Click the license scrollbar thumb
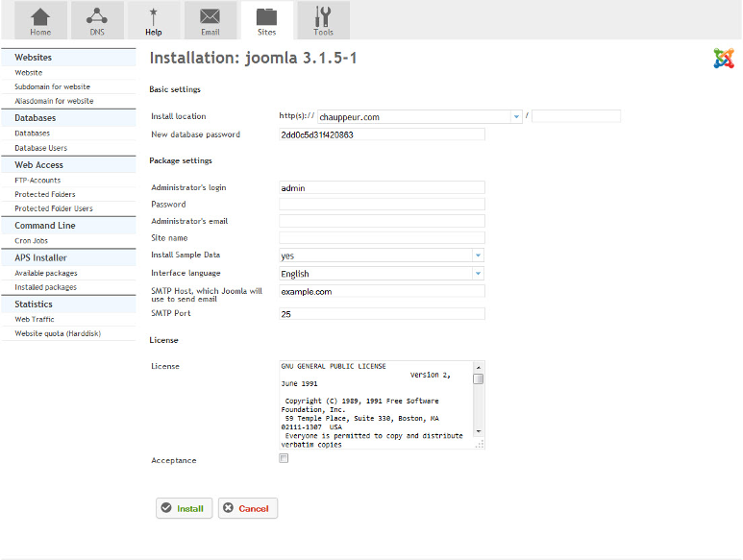The image size is (743, 560). [478, 379]
